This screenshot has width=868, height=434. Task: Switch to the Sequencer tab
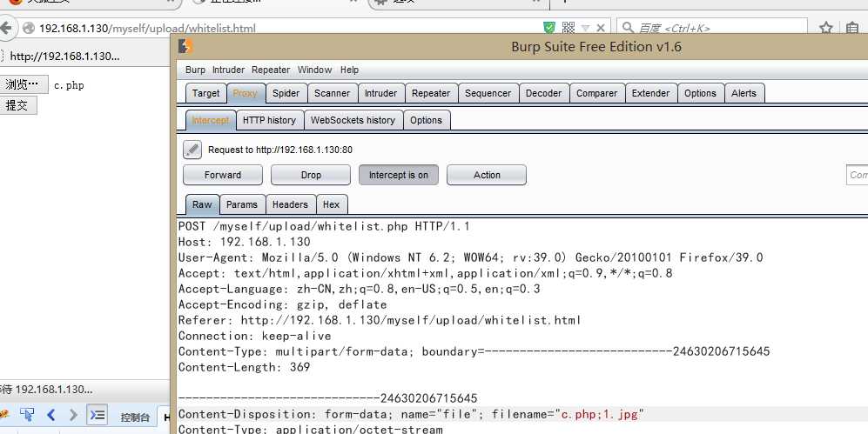click(488, 93)
